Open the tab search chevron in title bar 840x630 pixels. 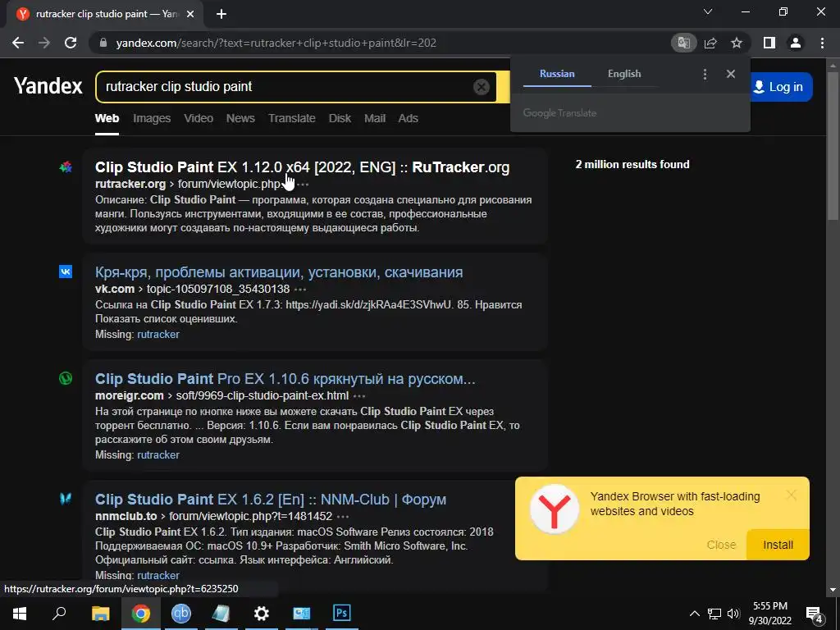pos(708,11)
